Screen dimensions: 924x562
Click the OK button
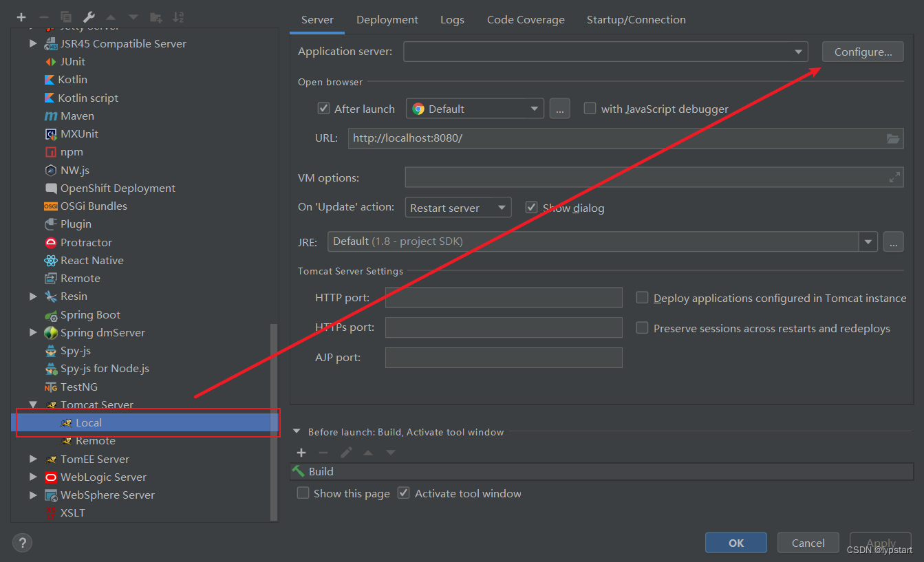[x=736, y=543]
